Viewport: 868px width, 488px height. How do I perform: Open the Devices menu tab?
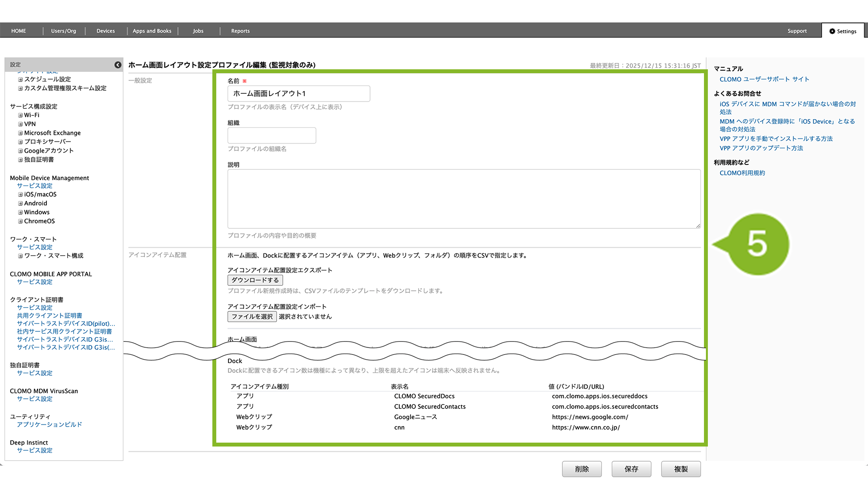coord(105,31)
